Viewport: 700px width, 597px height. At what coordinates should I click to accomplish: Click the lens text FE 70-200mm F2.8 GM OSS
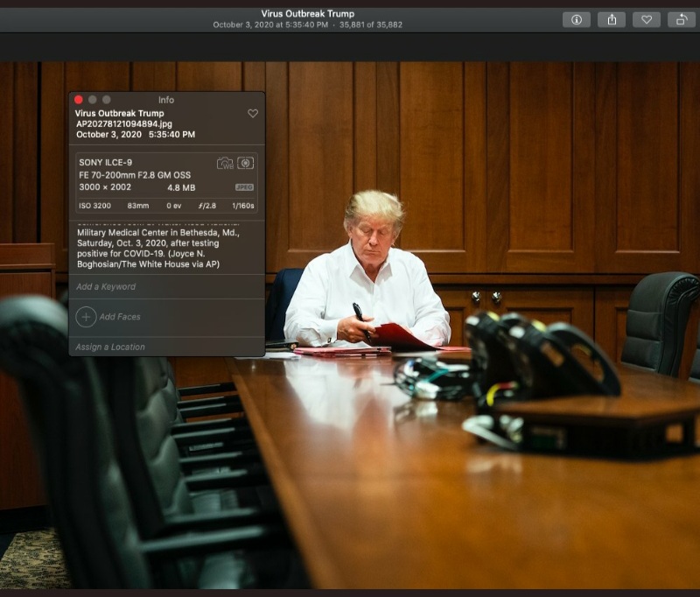coord(135,175)
